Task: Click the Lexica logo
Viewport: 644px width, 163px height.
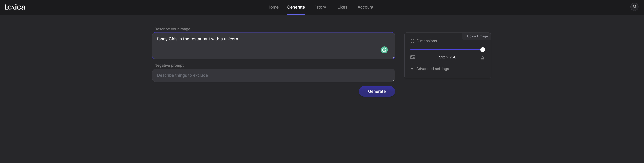Action: 15,7
